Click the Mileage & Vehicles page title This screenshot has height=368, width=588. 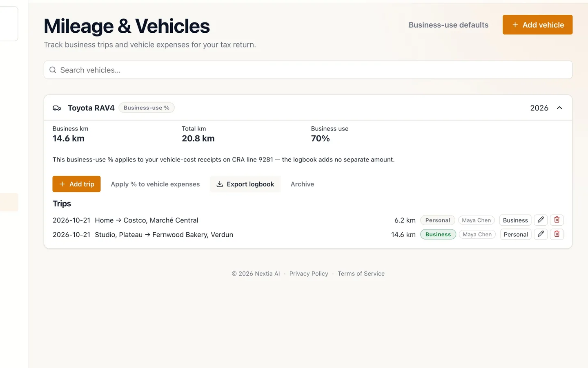point(127,26)
